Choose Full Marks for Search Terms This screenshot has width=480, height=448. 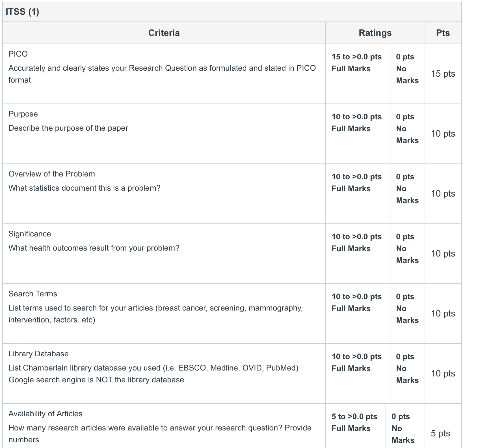[358, 314]
